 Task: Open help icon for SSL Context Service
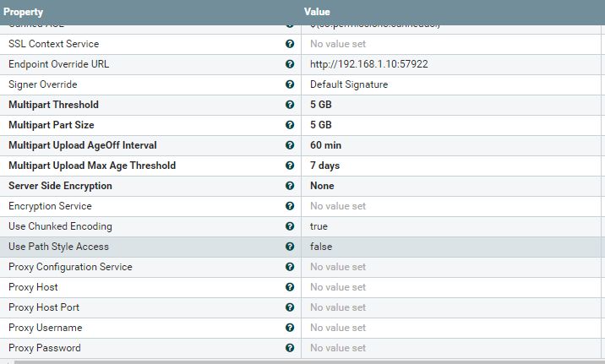[x=290, y=44]
